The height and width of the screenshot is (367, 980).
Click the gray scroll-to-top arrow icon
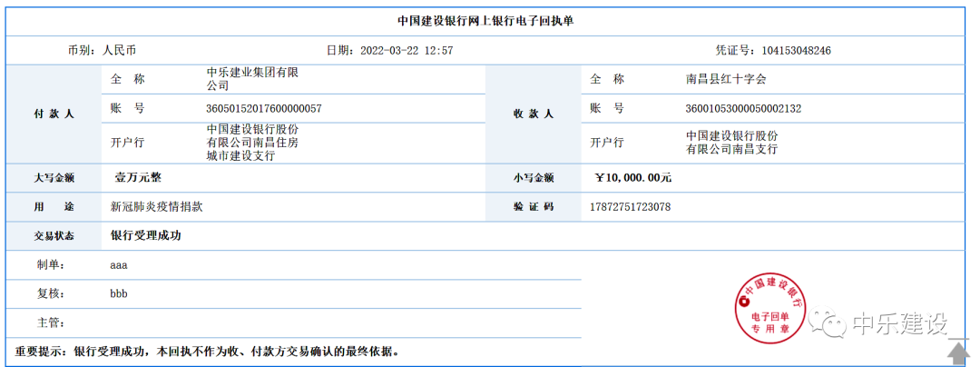coord(958,351)
